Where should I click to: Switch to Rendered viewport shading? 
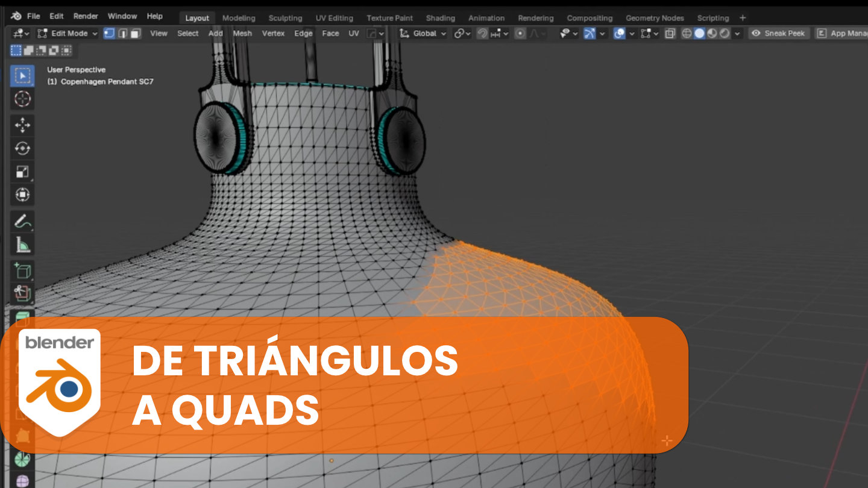click(x=725, y=34)
